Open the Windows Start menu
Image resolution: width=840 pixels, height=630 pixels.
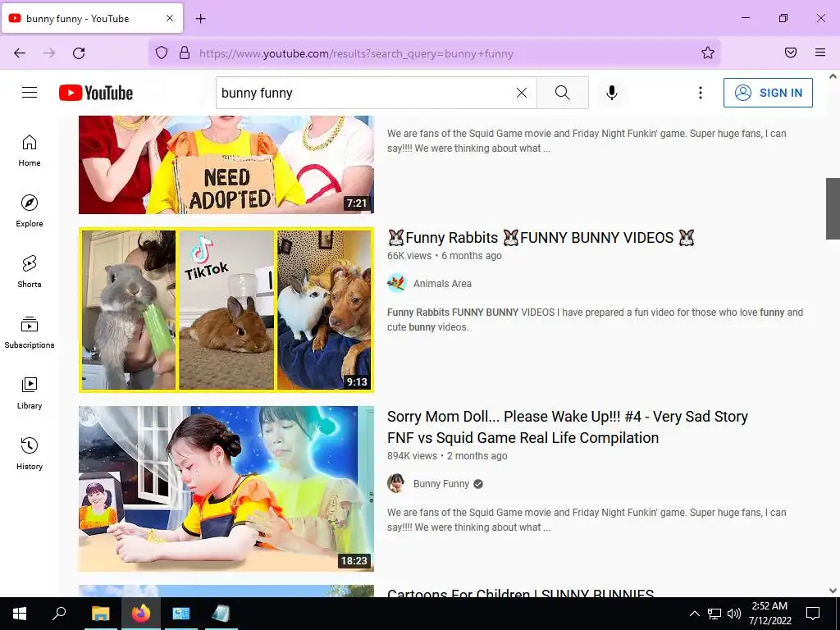click(20, 614)
